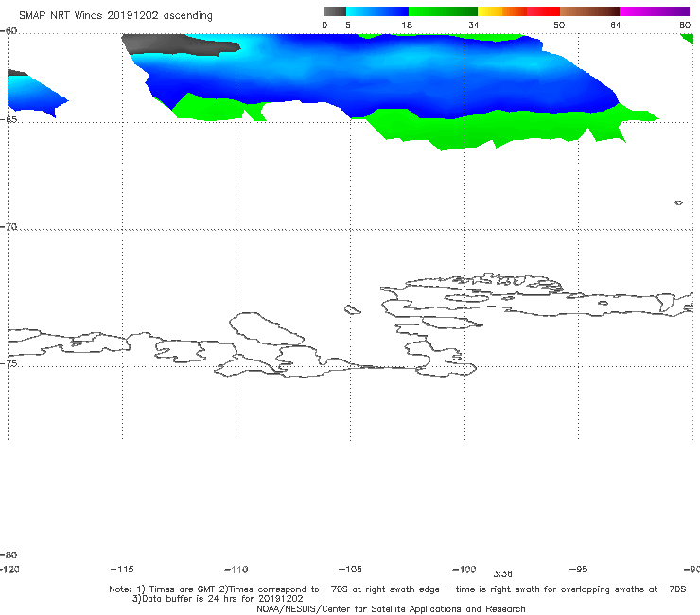
Task: Click the longitude label '-110'
Action: pyautogui.click(x=236, y=570)
